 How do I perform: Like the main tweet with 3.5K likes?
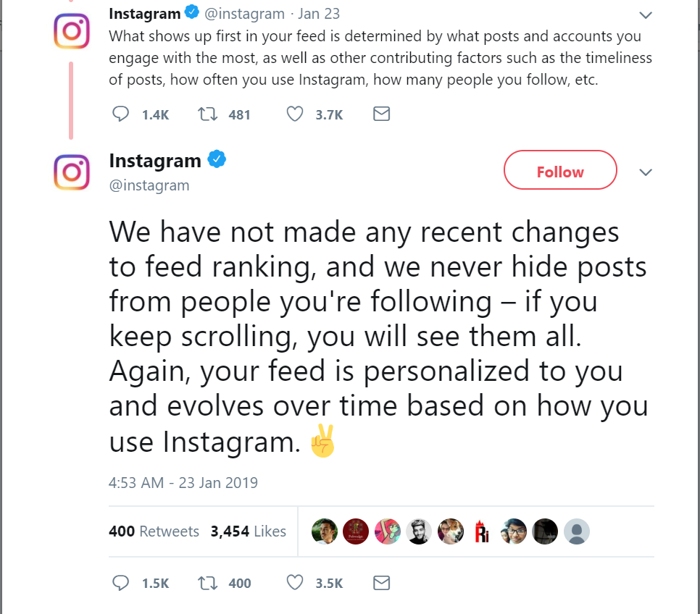(x=294, y=583)
